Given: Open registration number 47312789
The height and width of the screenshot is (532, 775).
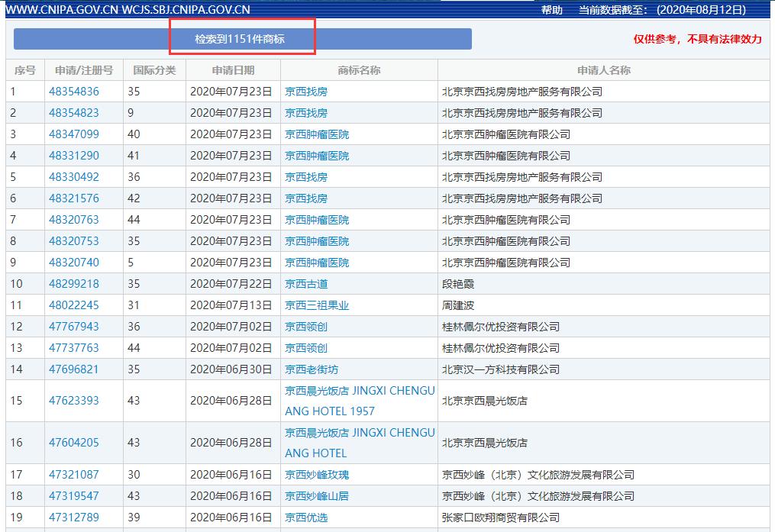Looking at the screenshot, I should pos(73,517).
